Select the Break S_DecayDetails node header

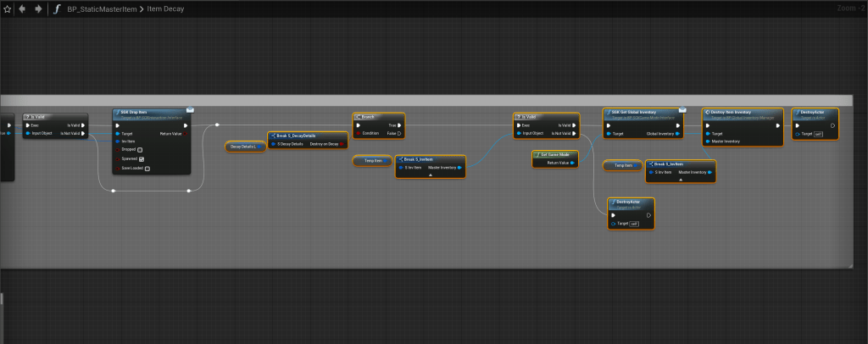pos(308,136)
